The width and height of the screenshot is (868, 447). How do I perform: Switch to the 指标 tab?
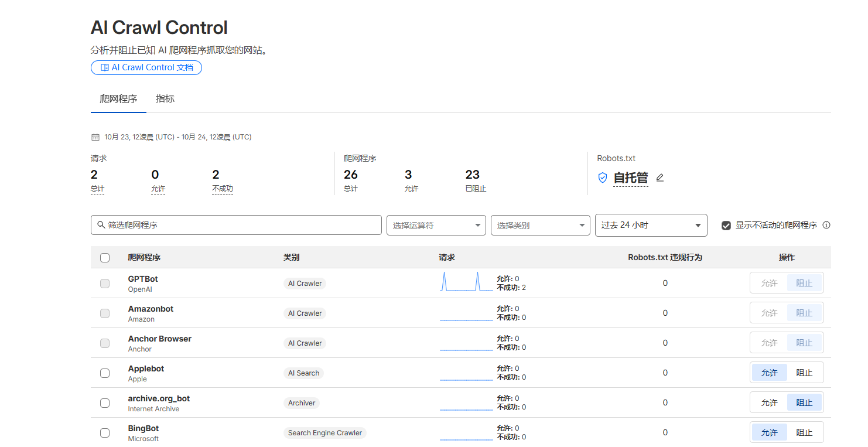tap(165, 98)
